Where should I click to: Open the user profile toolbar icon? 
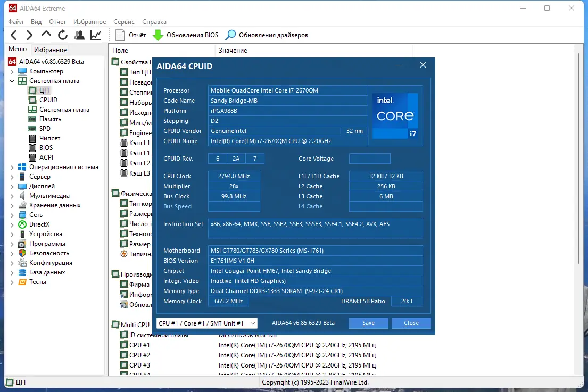coord(79,35)
